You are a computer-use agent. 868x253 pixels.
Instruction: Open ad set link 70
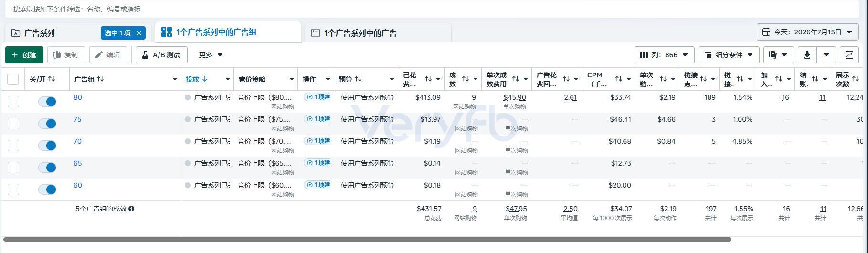click(77, 141)
